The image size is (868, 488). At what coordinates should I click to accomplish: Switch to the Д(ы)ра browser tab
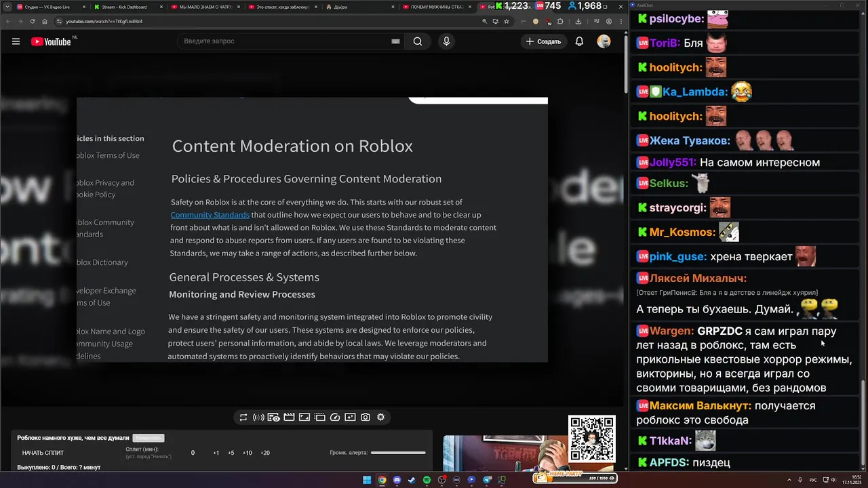click(x=359, y=7)
